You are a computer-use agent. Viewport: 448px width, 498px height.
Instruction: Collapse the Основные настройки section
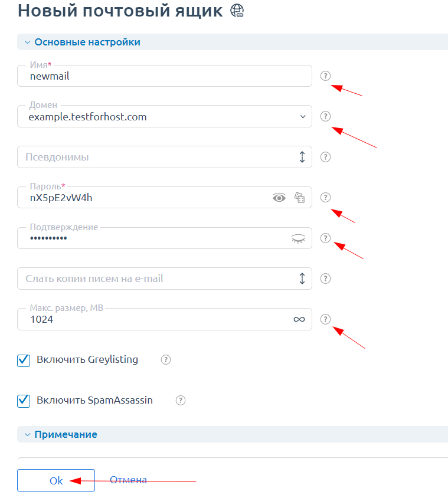click(27, 42)
